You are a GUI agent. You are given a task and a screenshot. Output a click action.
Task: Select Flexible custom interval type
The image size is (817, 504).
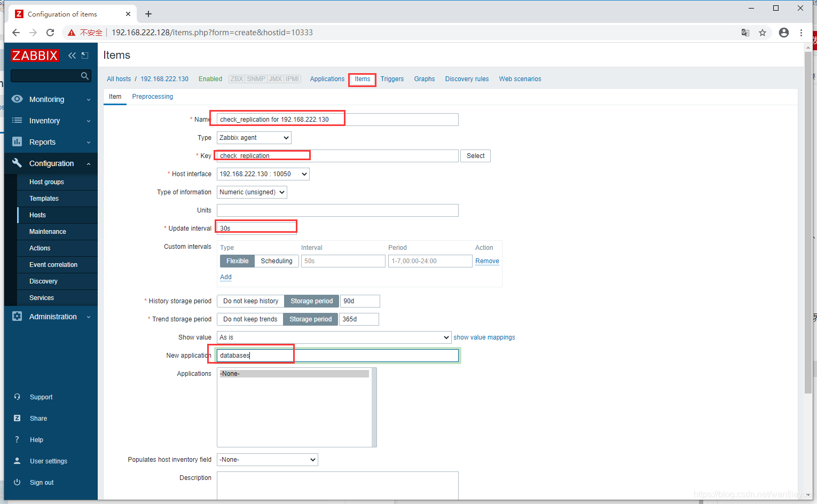(237, 261)
